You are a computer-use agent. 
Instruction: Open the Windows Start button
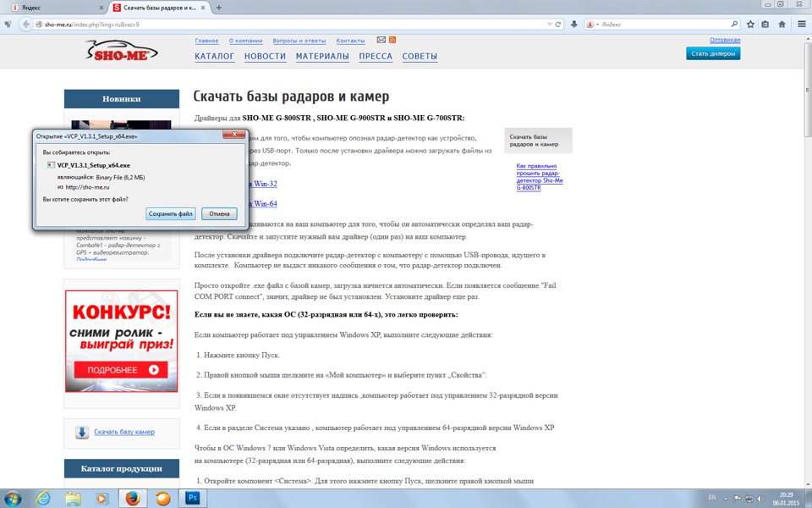pyautogui.click(x=13, y=499)
